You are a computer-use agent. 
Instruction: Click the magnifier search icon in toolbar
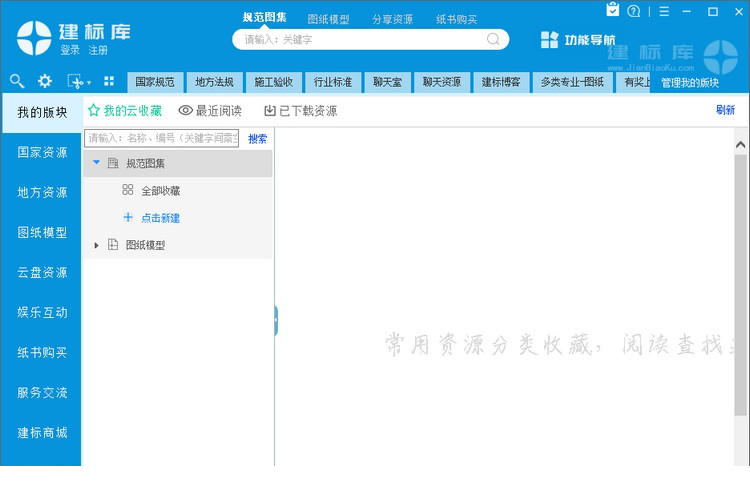(x=17, y=81)
